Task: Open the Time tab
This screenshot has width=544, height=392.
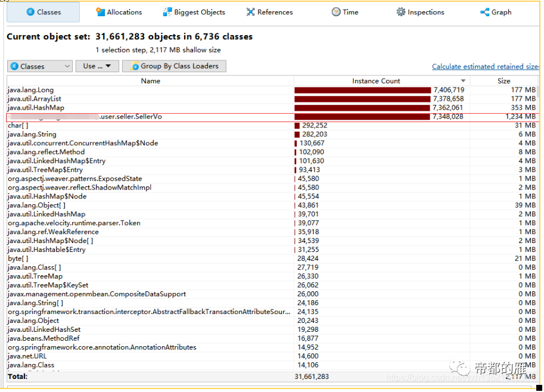Action: [345, 12]
